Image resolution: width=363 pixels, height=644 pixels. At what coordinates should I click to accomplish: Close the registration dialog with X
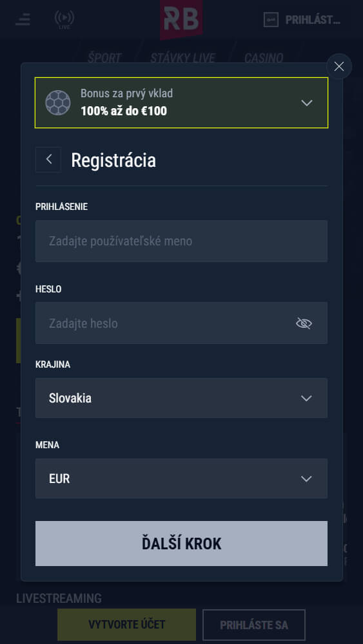pos(339,66)
